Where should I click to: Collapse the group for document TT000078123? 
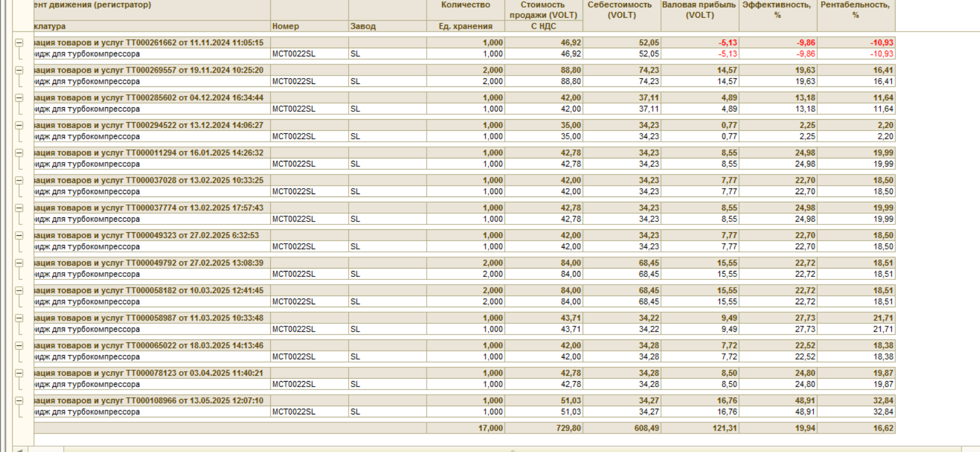[19, 373]
